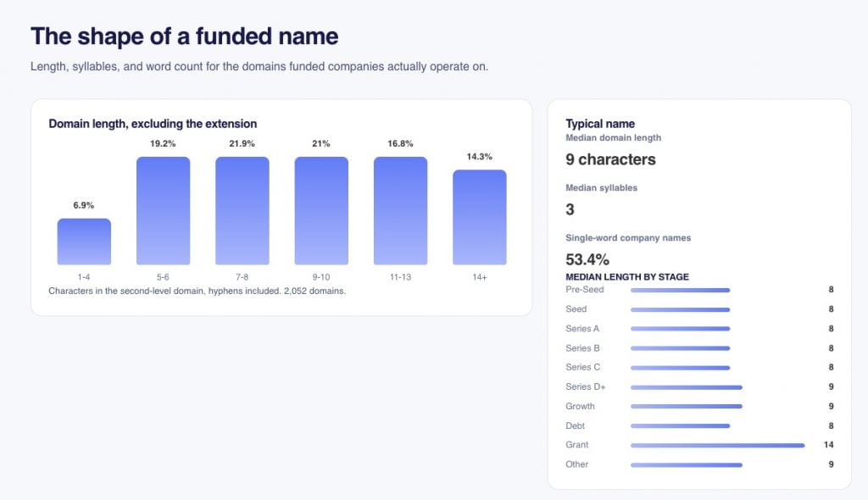
Task: Select the Series B length bar
Action: coord(681,348)
